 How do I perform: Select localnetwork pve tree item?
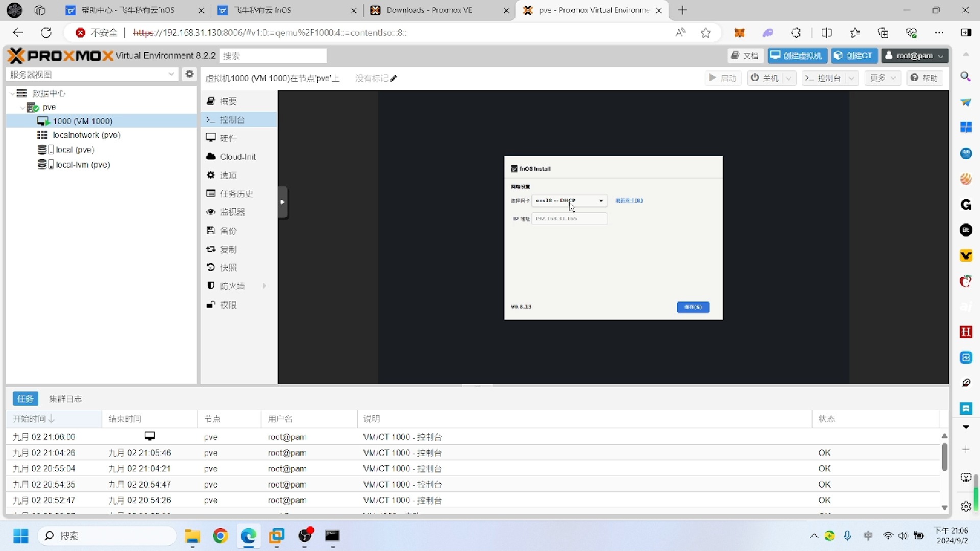86,135
